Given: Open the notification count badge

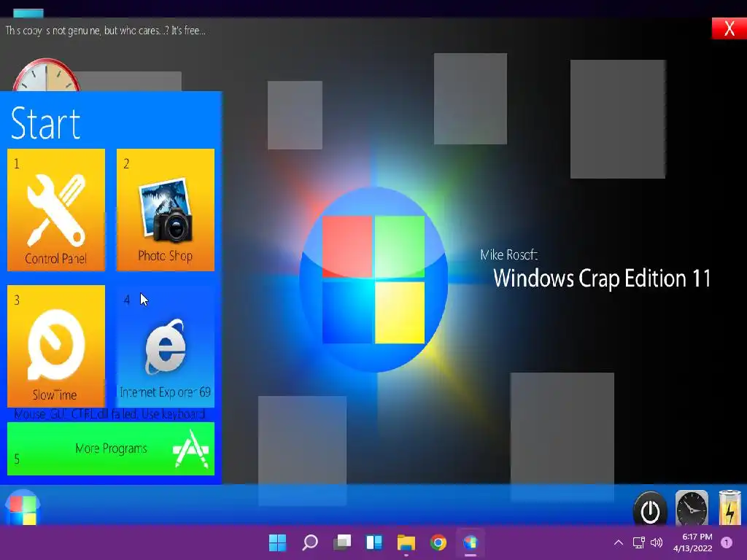Looking at the screenshot, I should [727, 542].
